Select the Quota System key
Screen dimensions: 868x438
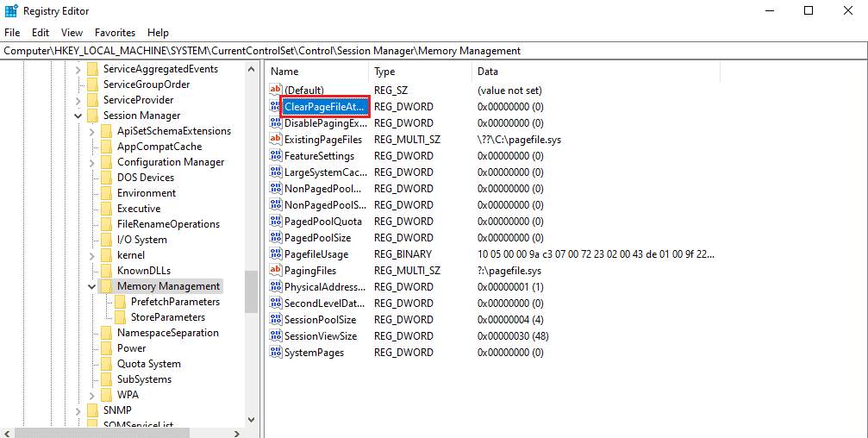149,364
